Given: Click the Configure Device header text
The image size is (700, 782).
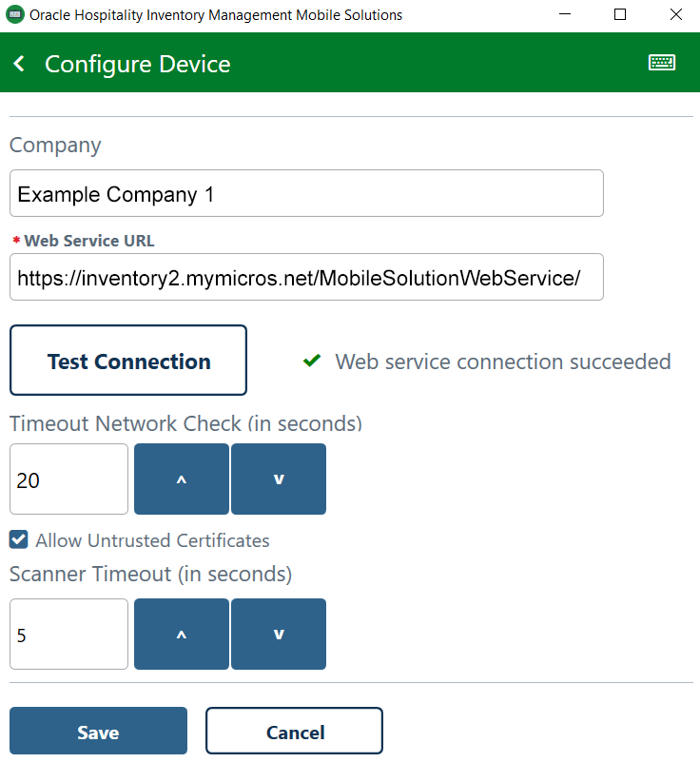Looking at the screenshot, I should 137,63.
